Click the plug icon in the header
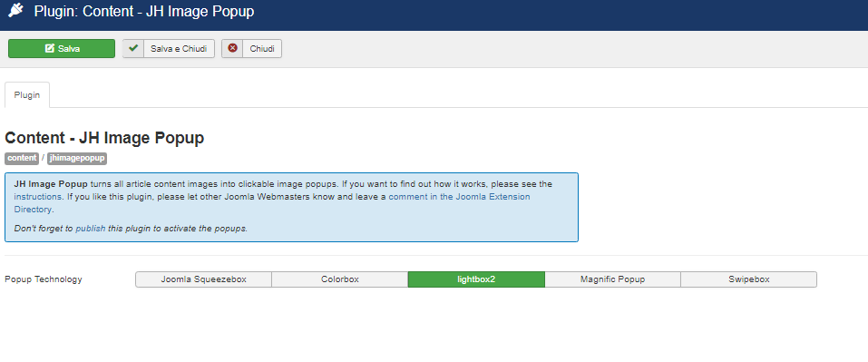868x362 pixels. (x=16, y=11)
